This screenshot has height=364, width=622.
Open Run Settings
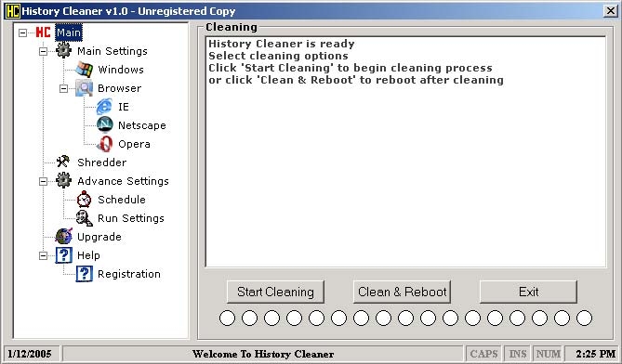(131, 218)
